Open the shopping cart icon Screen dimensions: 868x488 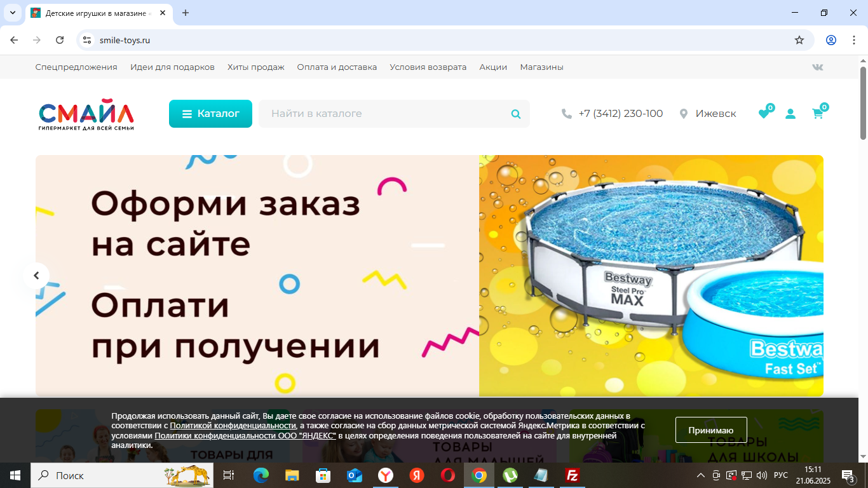(818, 113)
